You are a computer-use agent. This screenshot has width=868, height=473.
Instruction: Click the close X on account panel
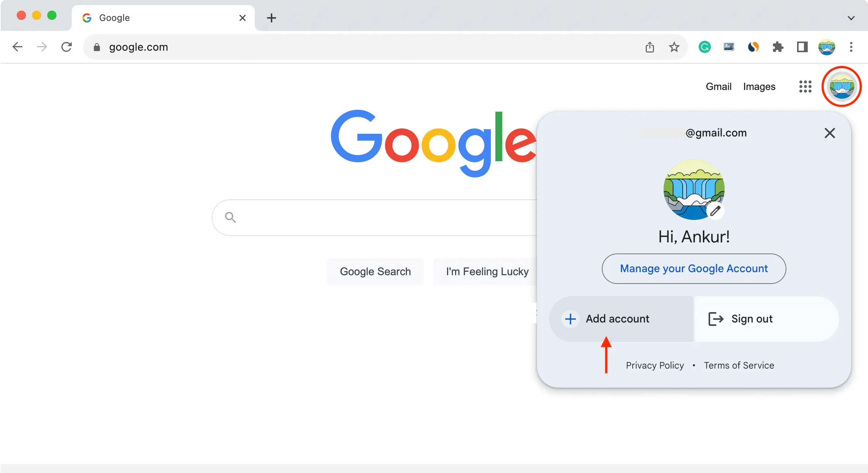point(829,133)
